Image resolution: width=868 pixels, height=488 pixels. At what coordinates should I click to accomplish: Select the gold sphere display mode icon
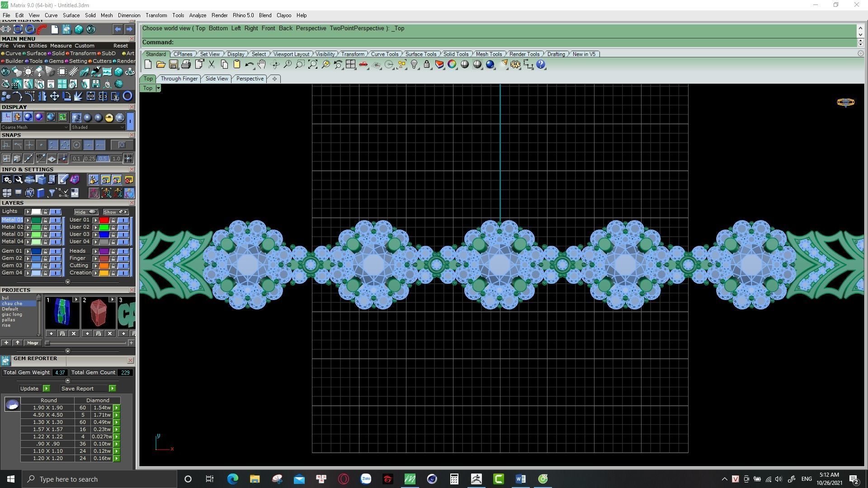coord(109,118)
